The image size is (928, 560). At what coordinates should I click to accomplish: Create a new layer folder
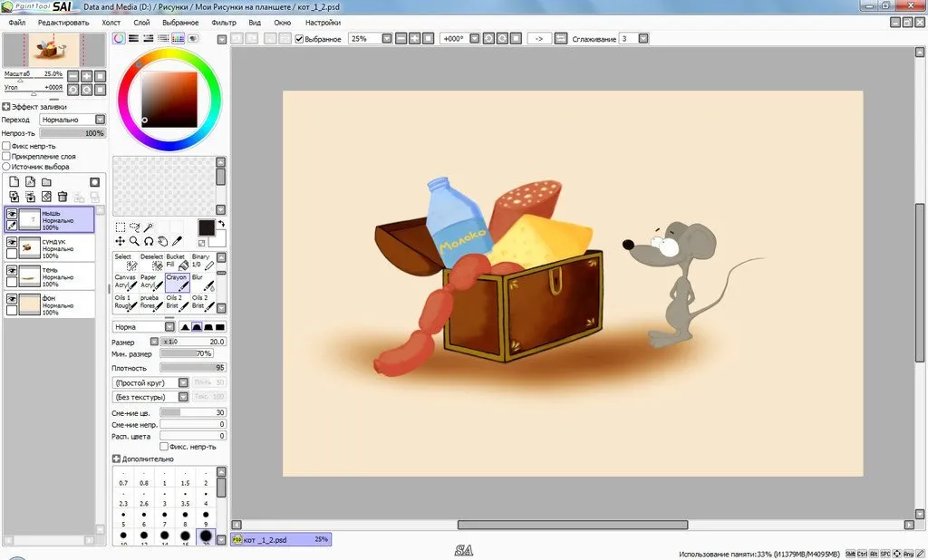click(47, 182)
